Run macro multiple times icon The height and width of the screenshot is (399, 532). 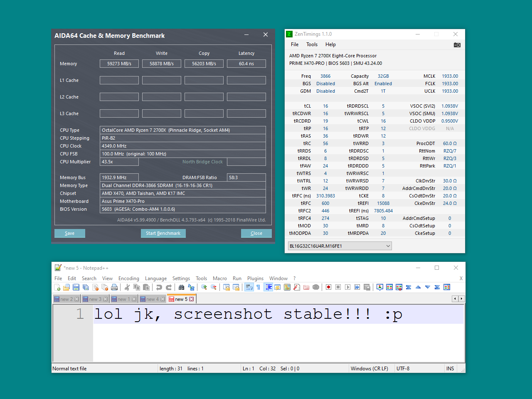pyautogui.click(x=357, y=287)
